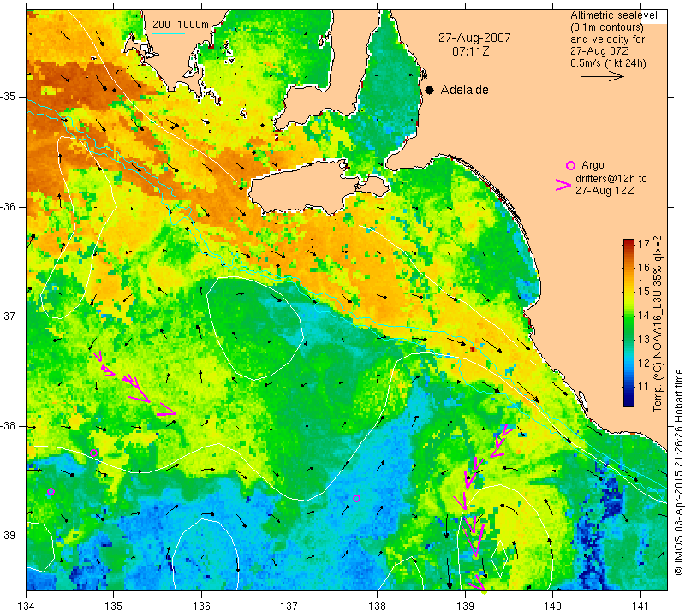
Task: Click the '200 1000m' depth label
Action: coord(181,25)
